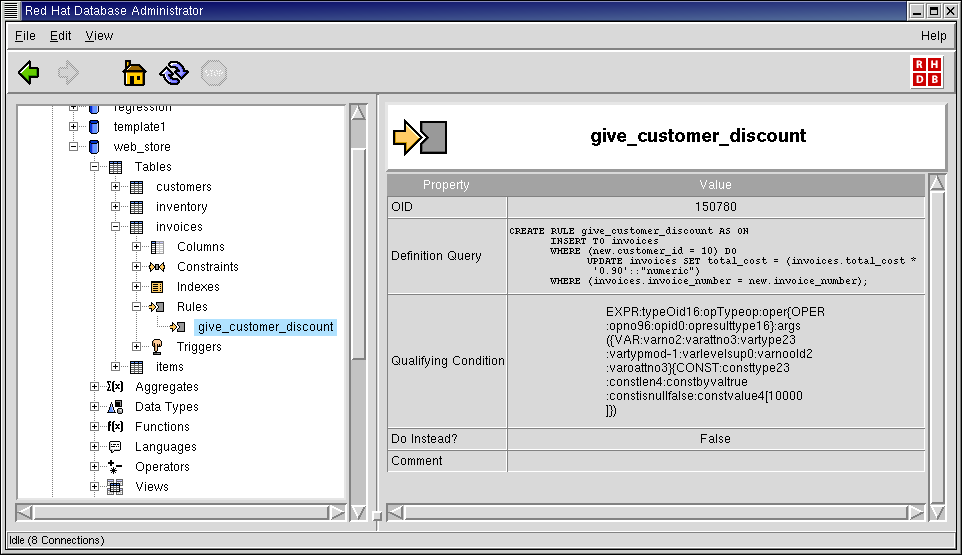The image size is (962, 555).
Task: Expand the template1 database node
Action: point(74,127)
